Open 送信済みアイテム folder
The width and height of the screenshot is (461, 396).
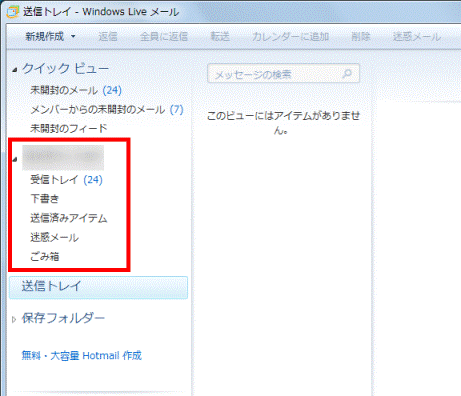(69, 218)
